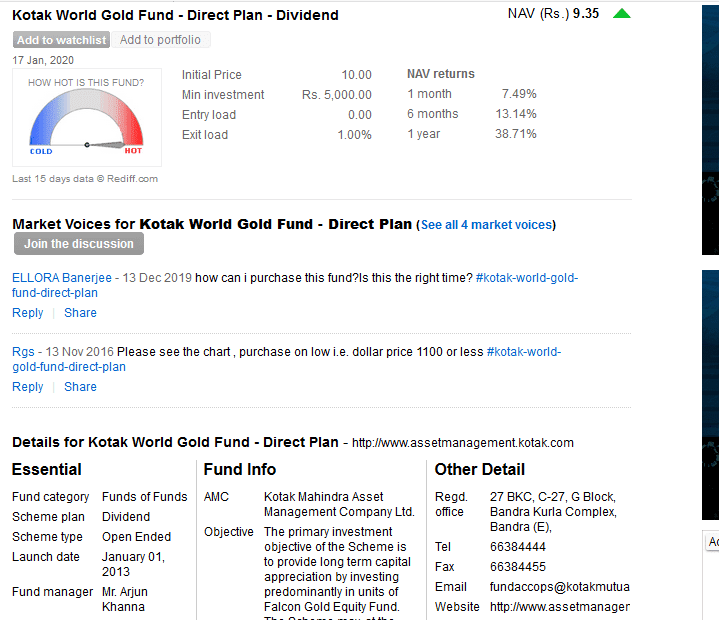Click the green NAV up arrow icon
Screen dimensions: 719x620
point(622,14)
